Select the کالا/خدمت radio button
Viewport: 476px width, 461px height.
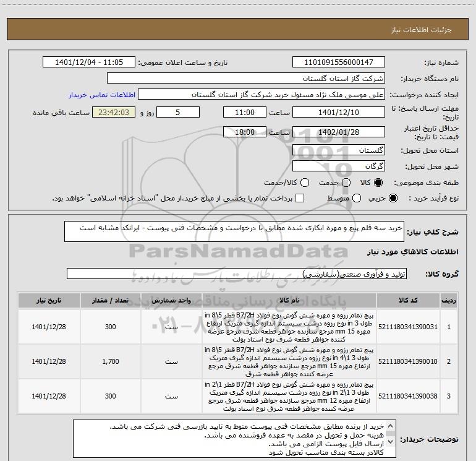pyautogui.click(x=305, y=183)
